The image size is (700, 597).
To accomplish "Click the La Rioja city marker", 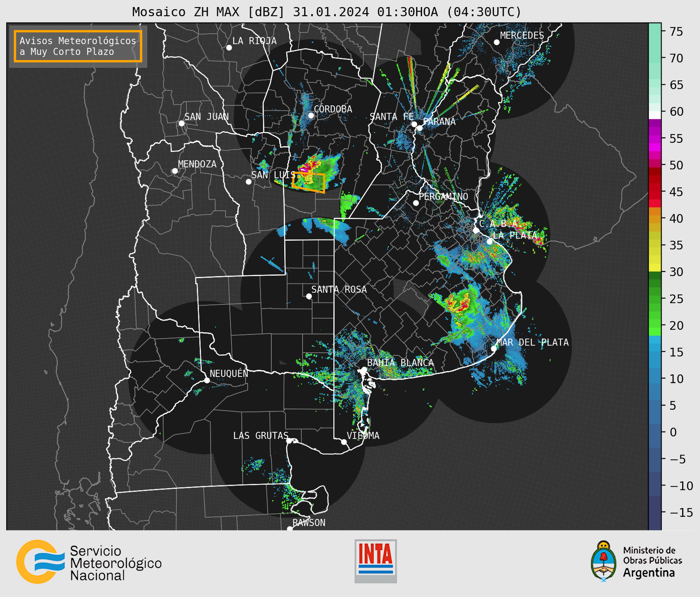I will point(229,48).
